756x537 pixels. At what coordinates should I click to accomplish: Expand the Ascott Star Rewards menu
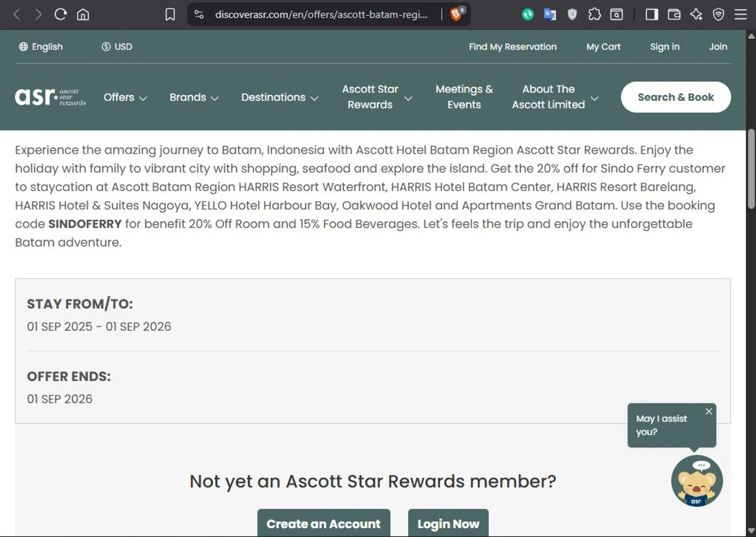376,97
